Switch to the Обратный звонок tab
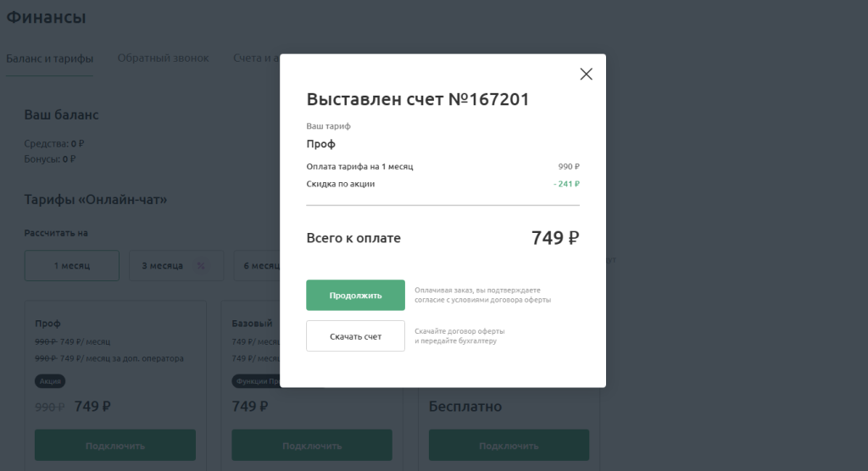 click(163, 58)
